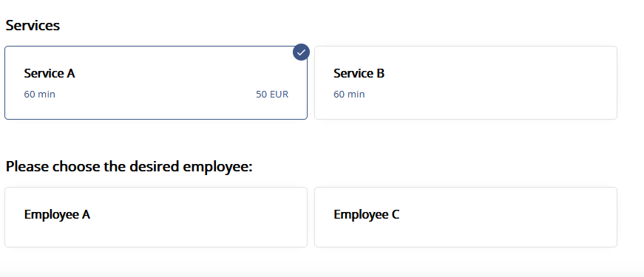Click the Service B title text
The width and height of the screenshot is (644, 277).
pos(359,73)
